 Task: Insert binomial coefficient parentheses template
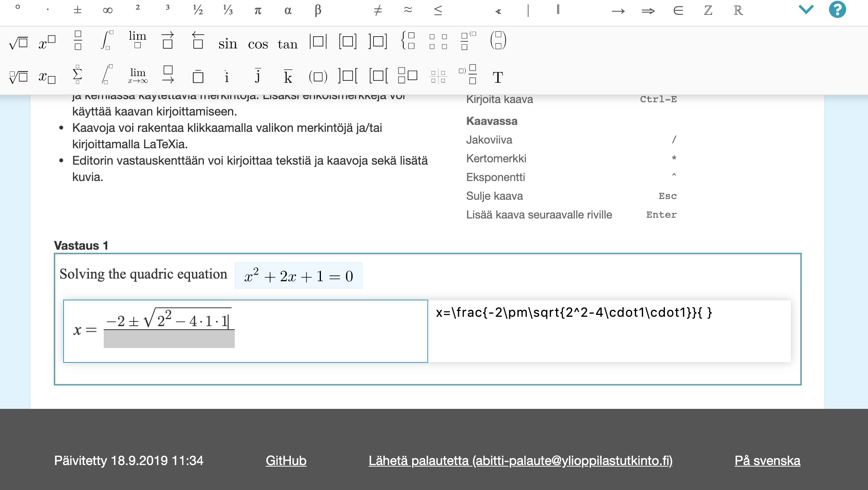(498, 41)
